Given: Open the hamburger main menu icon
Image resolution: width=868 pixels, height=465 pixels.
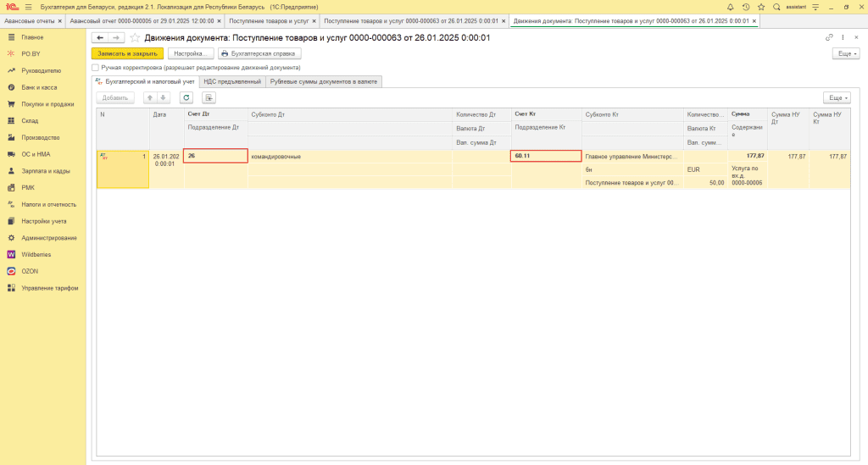Looking at the screenshot, I should (28, 7).
